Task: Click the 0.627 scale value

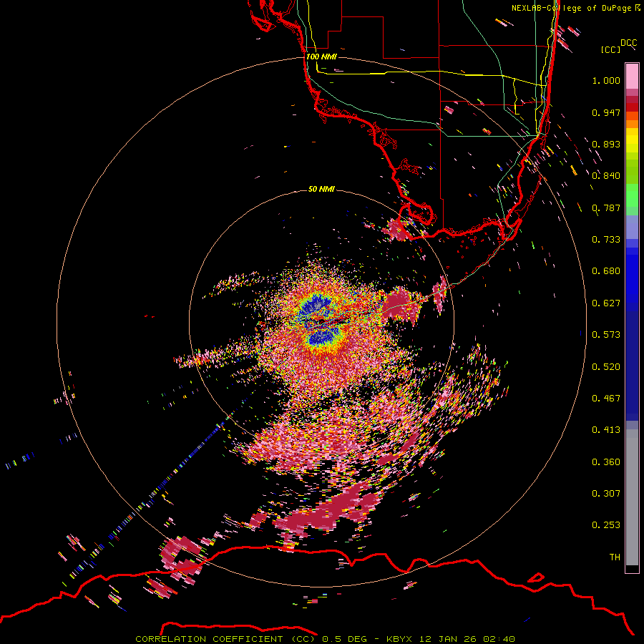Action: pos(606,303)
